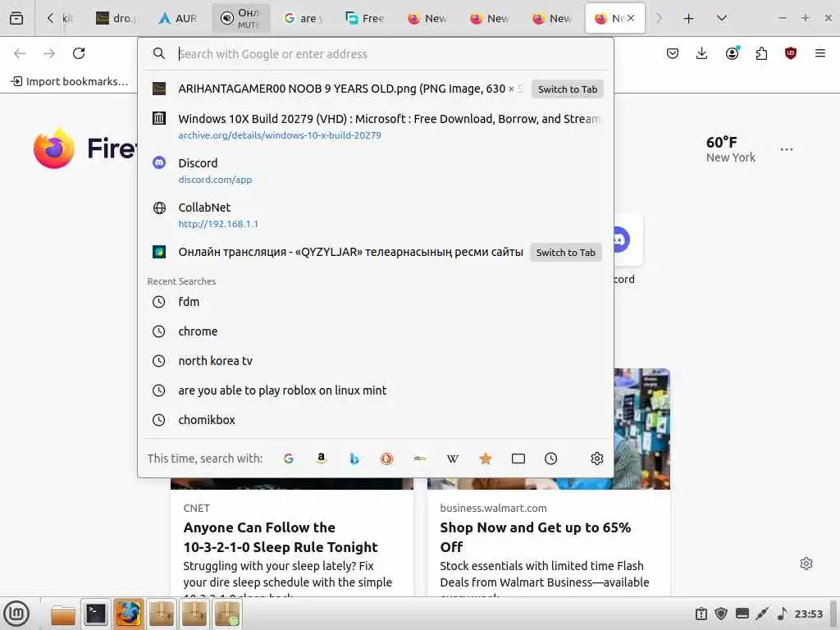The height and width of the screenshot is (630, 840).
Task: Switch to the 'are y' Google tab
Action: point(304,18)
